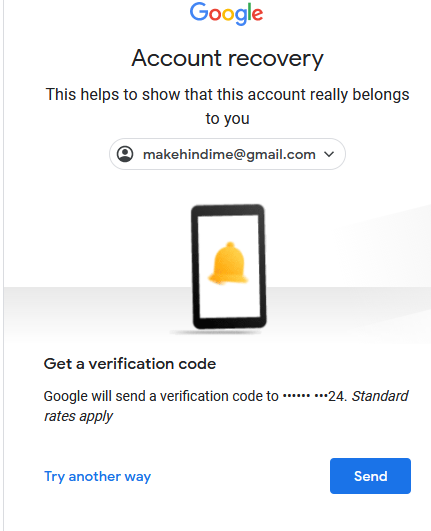The image size is (431, 531).
Task: Click the white phone screen below the bell
Action: coord(229,301)
